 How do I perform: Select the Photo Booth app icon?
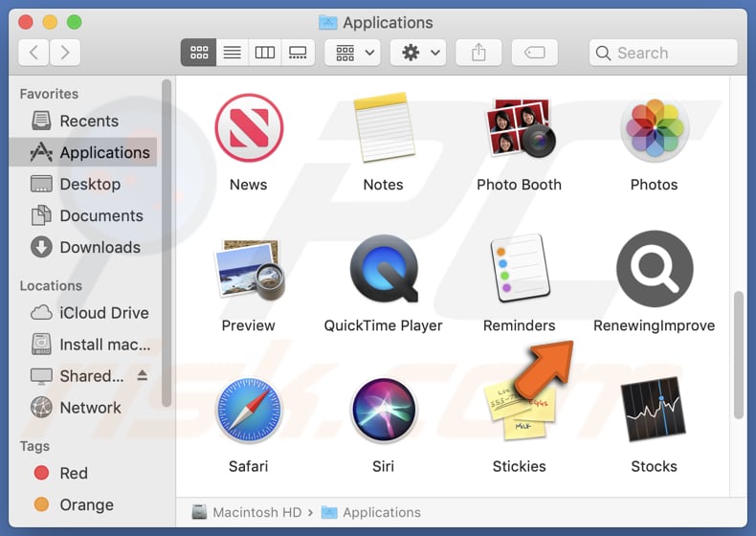520,128
